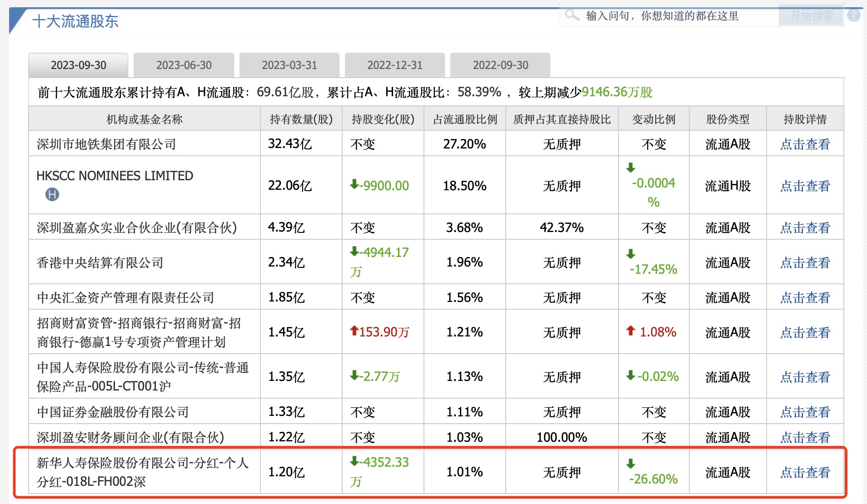Click green down arrow above -26.60%
867x504 pixels.
tap(630, 464)
